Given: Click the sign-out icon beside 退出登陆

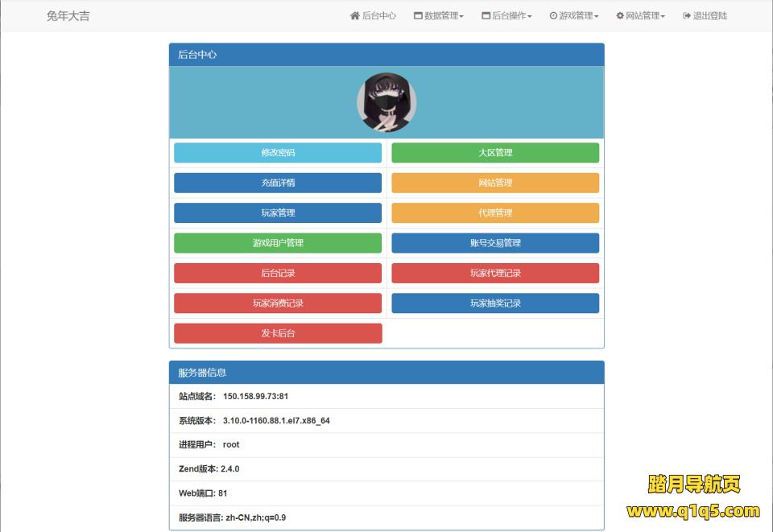Looking at the screenshot, I should point(686,16).
